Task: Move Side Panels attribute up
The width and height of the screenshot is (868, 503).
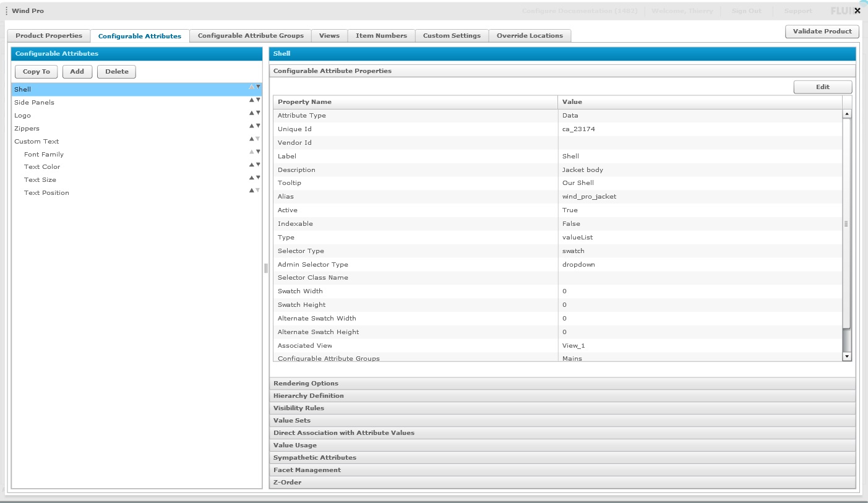Action: (251, 100)
